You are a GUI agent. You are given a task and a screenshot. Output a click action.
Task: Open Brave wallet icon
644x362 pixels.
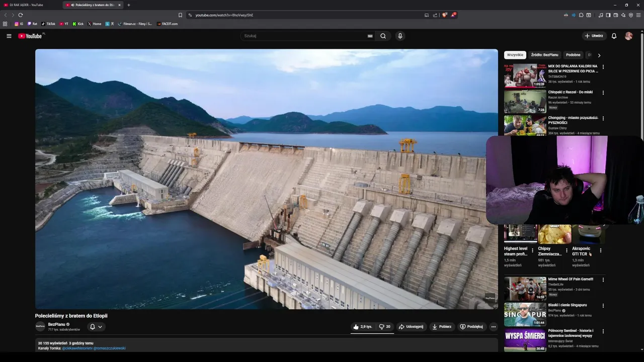pyautogui.click(x=615, y=15)
